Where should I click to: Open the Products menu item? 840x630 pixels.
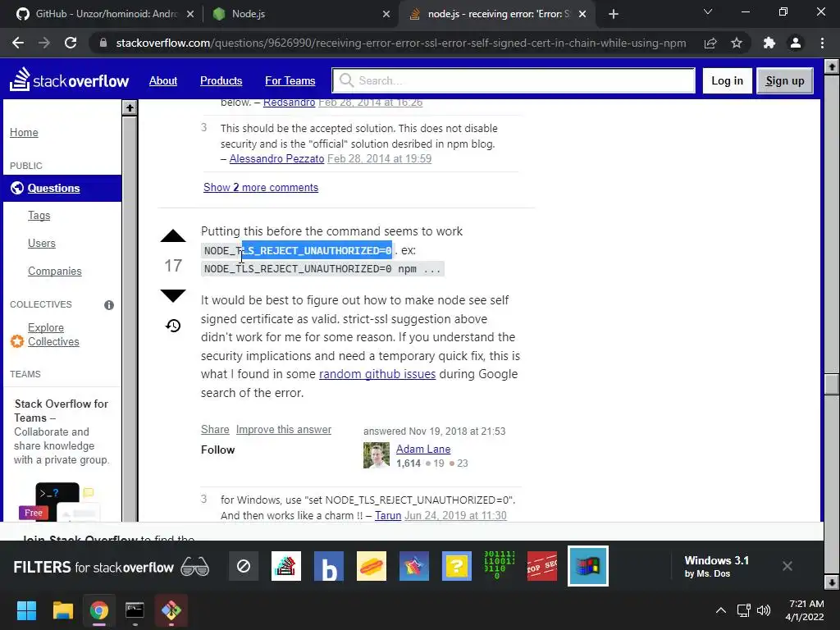point(221,80)
